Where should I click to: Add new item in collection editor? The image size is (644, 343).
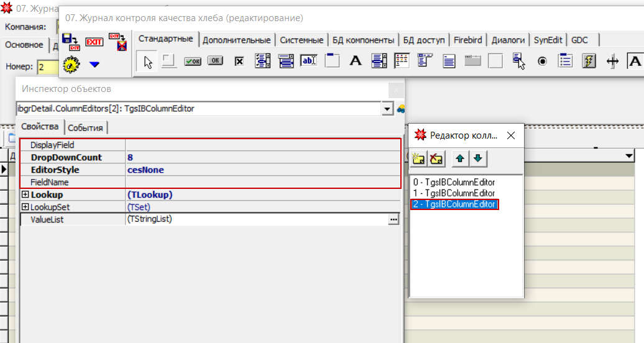click(418, 159)
